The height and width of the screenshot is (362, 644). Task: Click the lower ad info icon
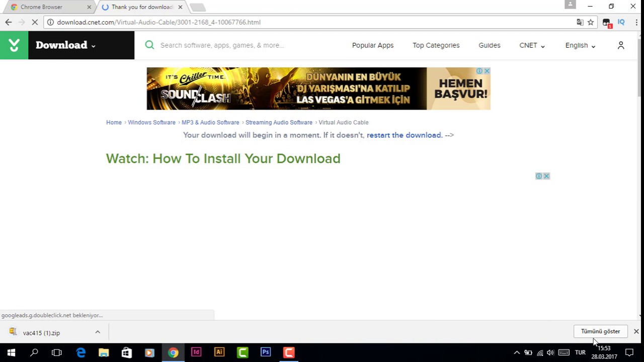click(539, 176)
